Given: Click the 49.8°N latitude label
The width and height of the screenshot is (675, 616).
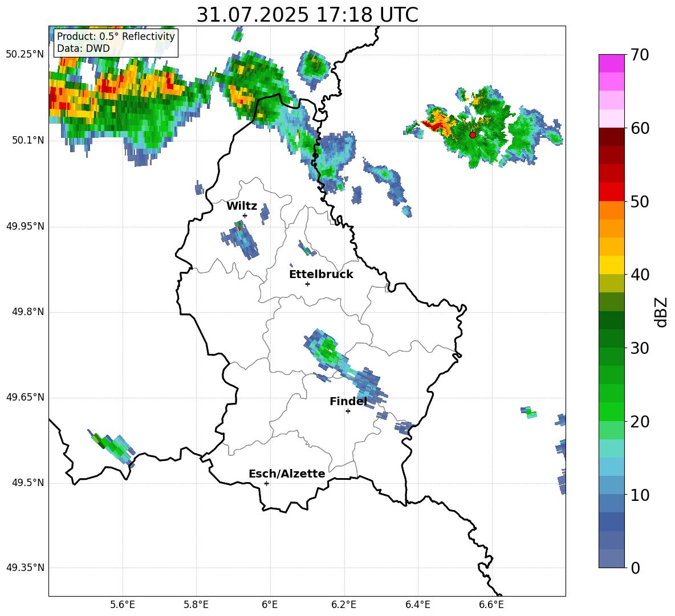Looking at the screenshot, I should point(28,312).
